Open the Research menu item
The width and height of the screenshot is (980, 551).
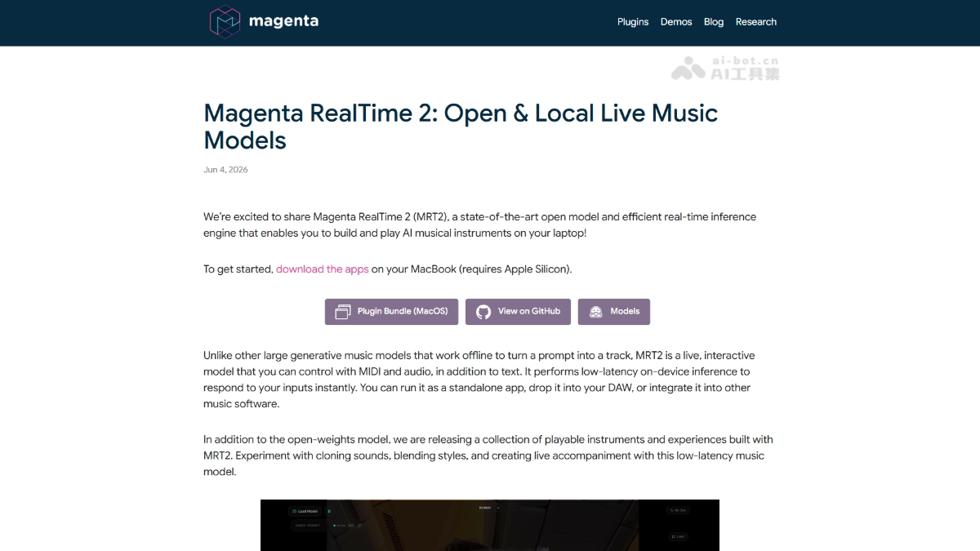(x=756, y=22)
